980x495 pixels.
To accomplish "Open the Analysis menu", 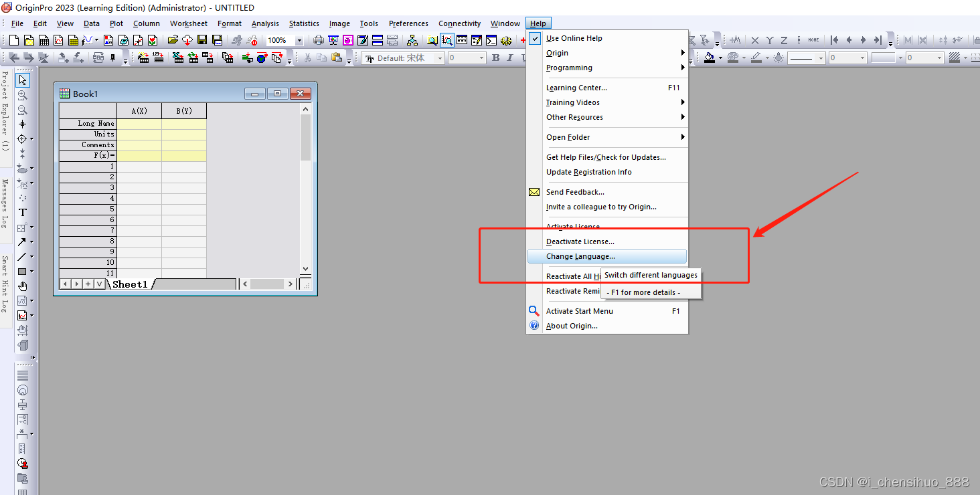I will (x=265, y=23).
